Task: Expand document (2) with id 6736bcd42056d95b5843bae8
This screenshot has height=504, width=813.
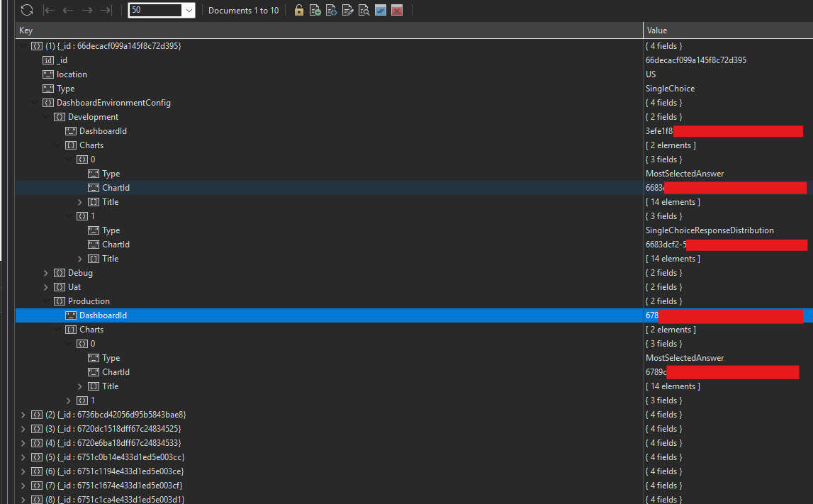Action: (x=23, y=415)
